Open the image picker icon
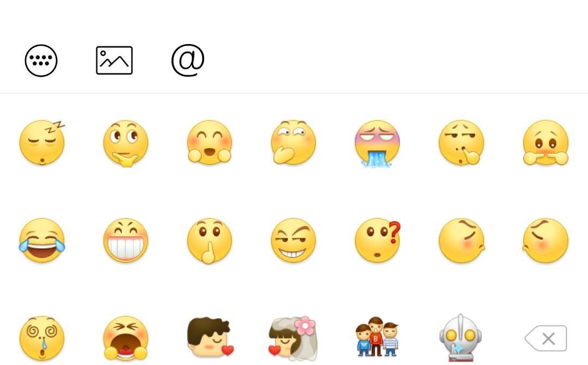The width and height of the screenshot is (588, 365). pyautogui.click(x=114, y=60)
